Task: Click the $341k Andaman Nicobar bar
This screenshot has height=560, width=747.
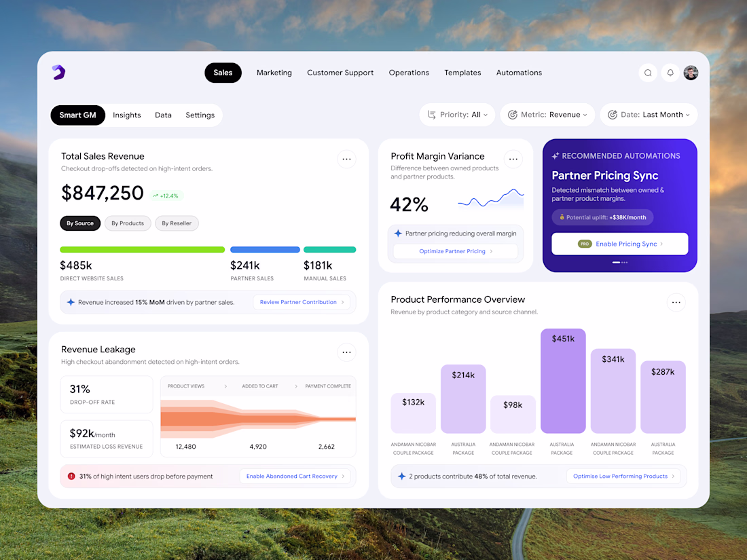Action: [613, 391]
